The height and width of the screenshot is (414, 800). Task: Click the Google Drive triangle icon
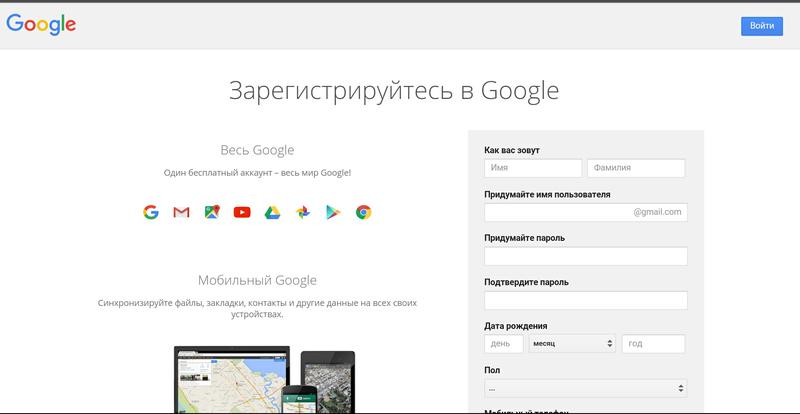click(x=272, y=212)
